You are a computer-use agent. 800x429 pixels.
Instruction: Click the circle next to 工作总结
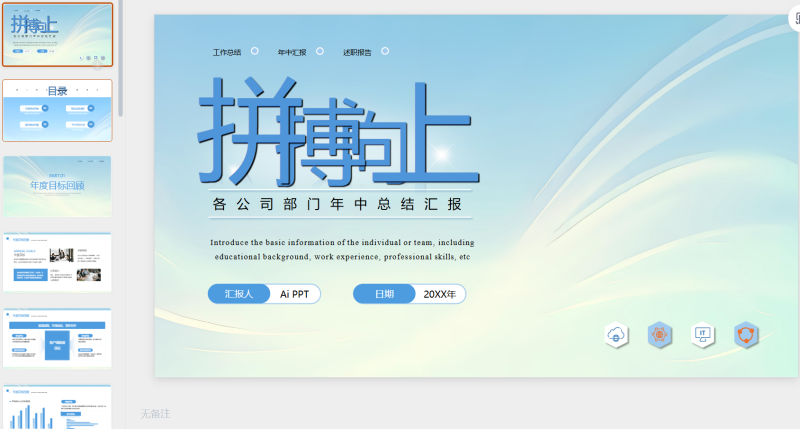click(255, 51)
